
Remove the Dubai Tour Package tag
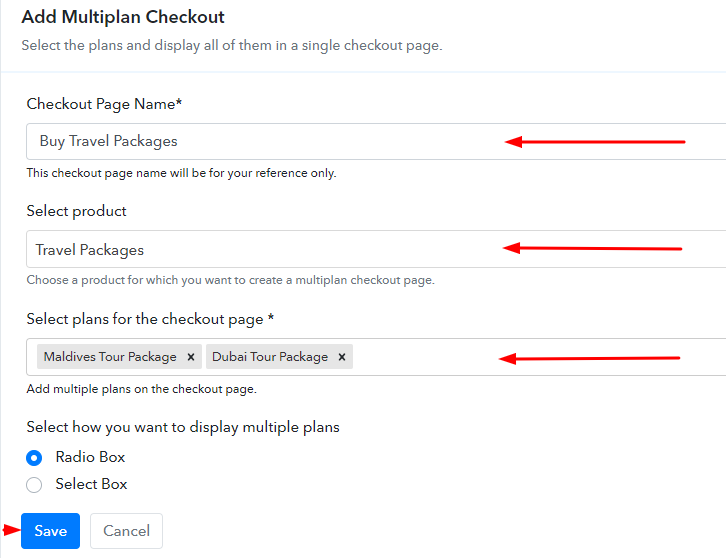click(342, 357)
